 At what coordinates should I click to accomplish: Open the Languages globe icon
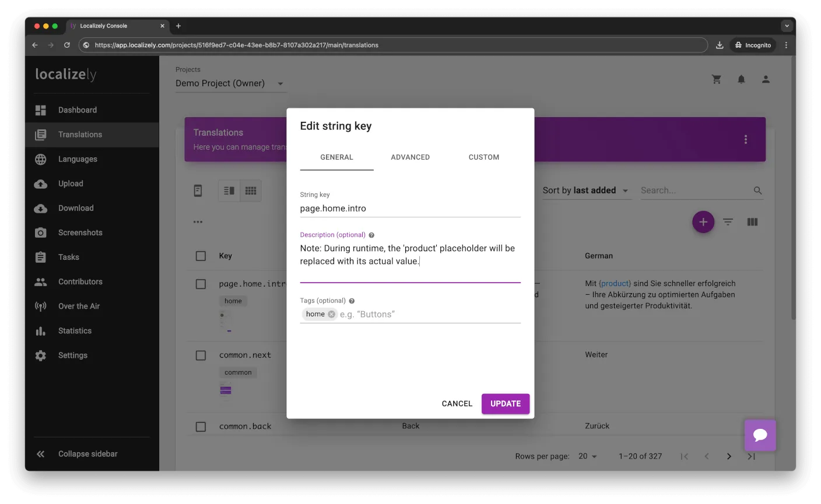click(40, 159)
